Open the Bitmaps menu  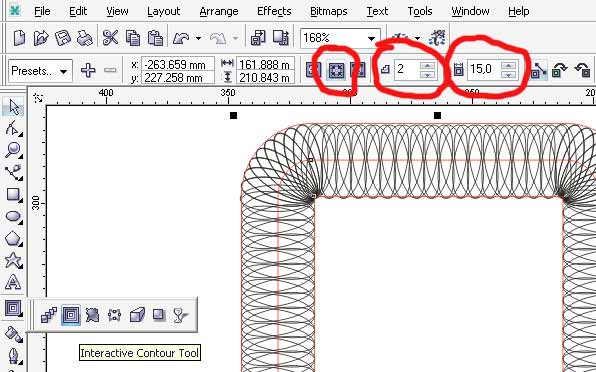click(x=328, y=11)
